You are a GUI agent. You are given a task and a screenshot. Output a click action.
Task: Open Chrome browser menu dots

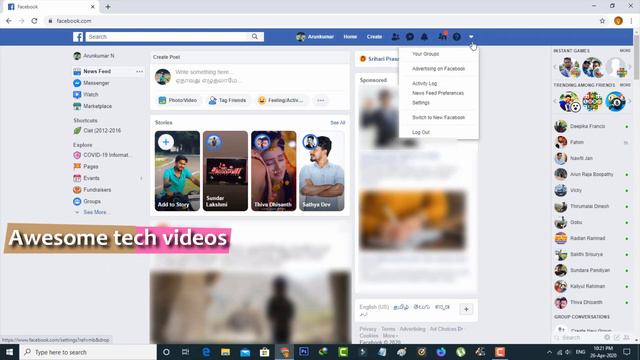pyautogui.click(x=631, y=21)
